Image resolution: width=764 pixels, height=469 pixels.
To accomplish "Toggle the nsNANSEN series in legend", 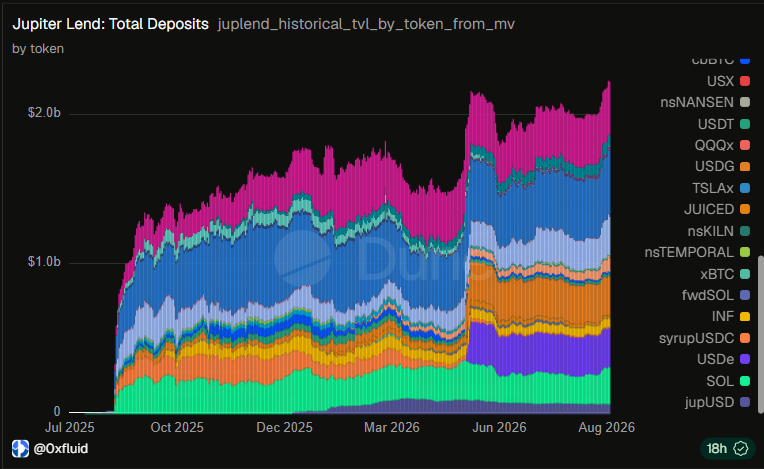I will pos(705,102).
